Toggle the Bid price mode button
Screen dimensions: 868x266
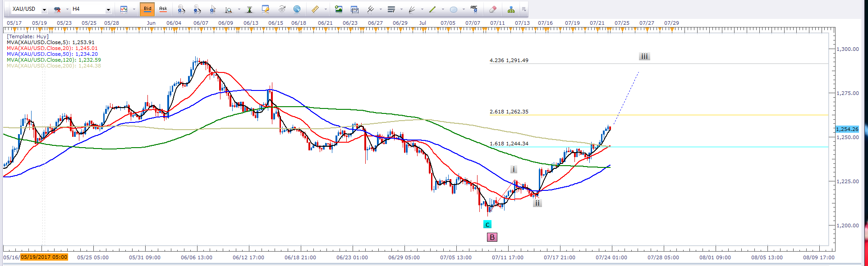click(147, 9)
